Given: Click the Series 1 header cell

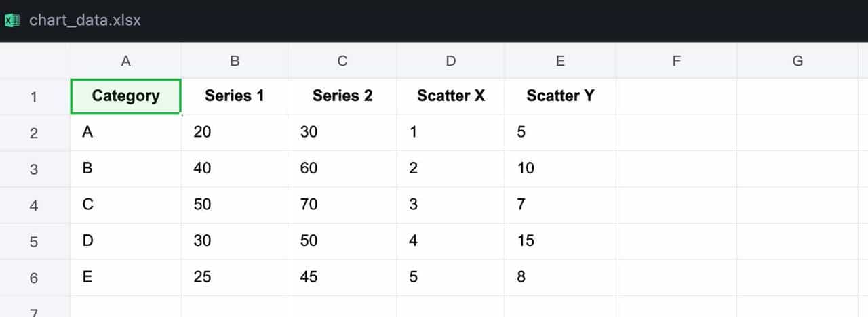Looking at the screenshot, I should [x=234, y=96].
